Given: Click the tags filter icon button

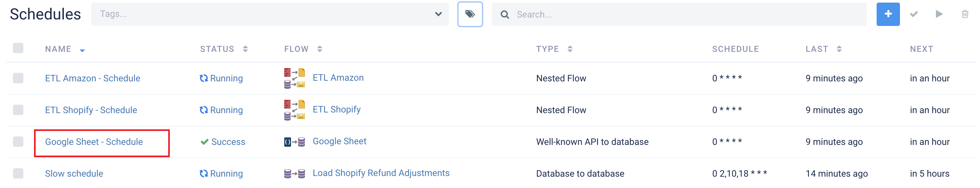Looking at the screenshot, I should click(470, 14).
